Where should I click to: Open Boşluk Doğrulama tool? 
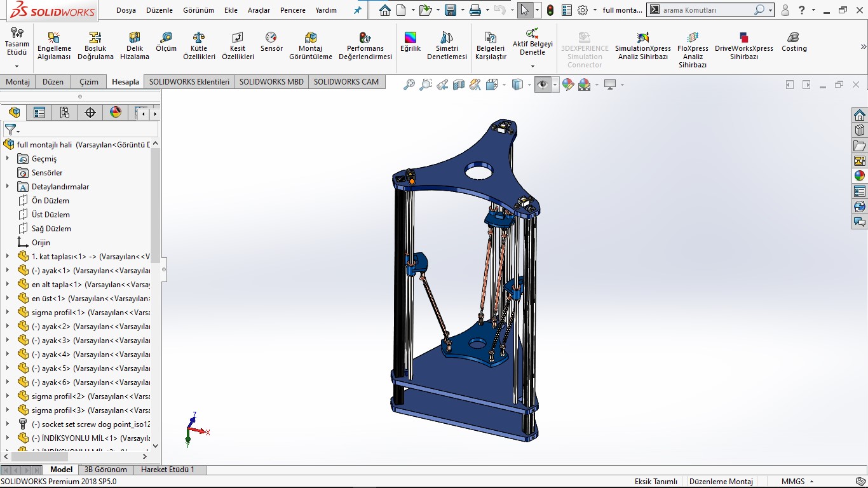click(x=95, y=46)
